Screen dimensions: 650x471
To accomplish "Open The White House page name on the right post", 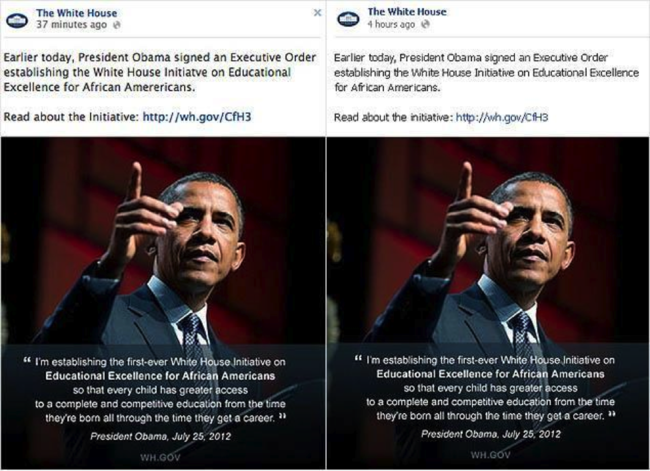I will [407, 12].
